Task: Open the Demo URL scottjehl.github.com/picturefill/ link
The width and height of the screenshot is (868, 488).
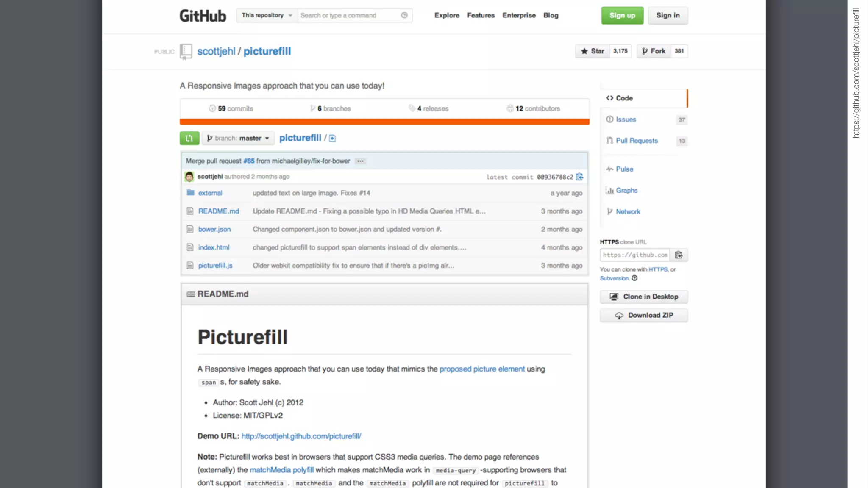Action: coord(301,436)
